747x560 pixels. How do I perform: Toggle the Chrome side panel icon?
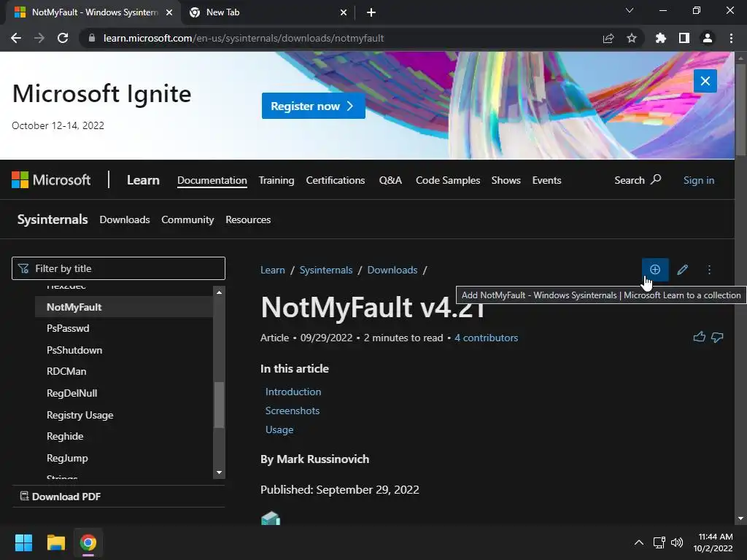coord(684,38)
